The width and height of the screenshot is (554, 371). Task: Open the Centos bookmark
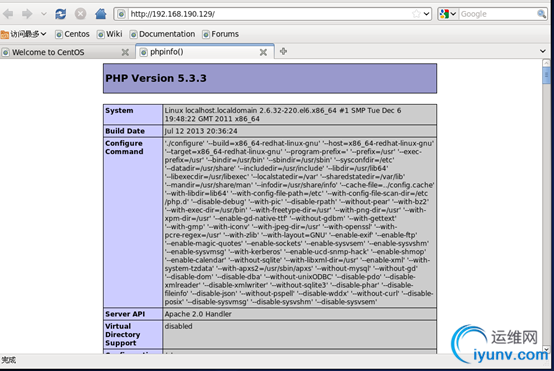point(72,34)
